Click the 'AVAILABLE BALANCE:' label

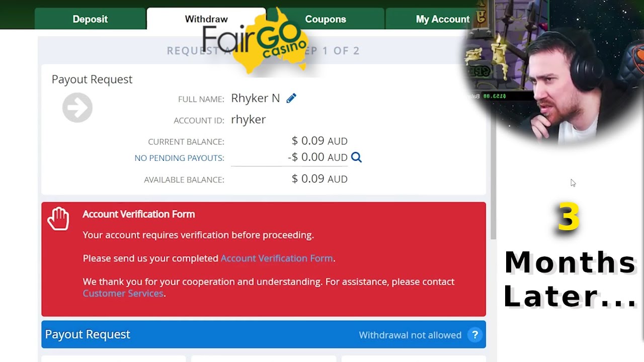click(x=184, y=179)
